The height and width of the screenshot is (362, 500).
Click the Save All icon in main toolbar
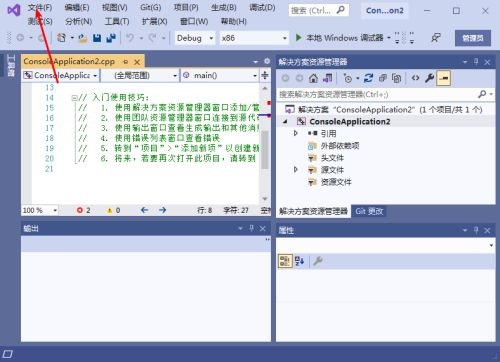pyautogui.click(x=111, y=38)
